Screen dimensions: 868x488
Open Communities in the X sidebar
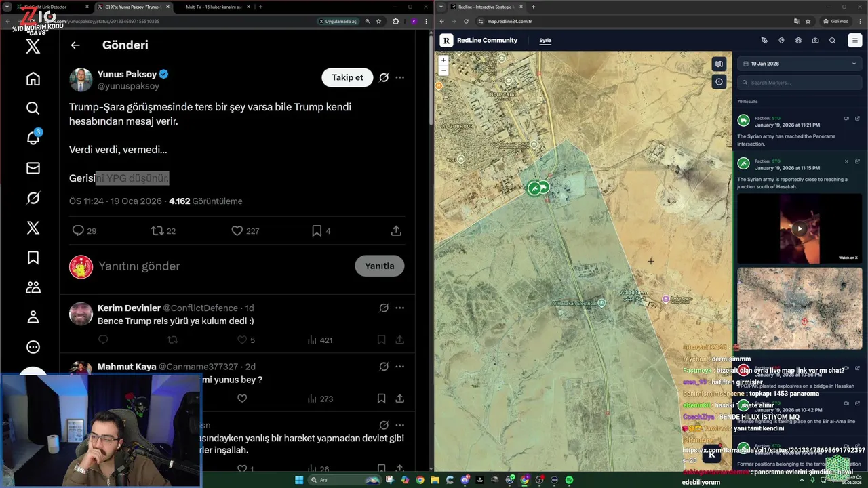(x=33, y=287)
